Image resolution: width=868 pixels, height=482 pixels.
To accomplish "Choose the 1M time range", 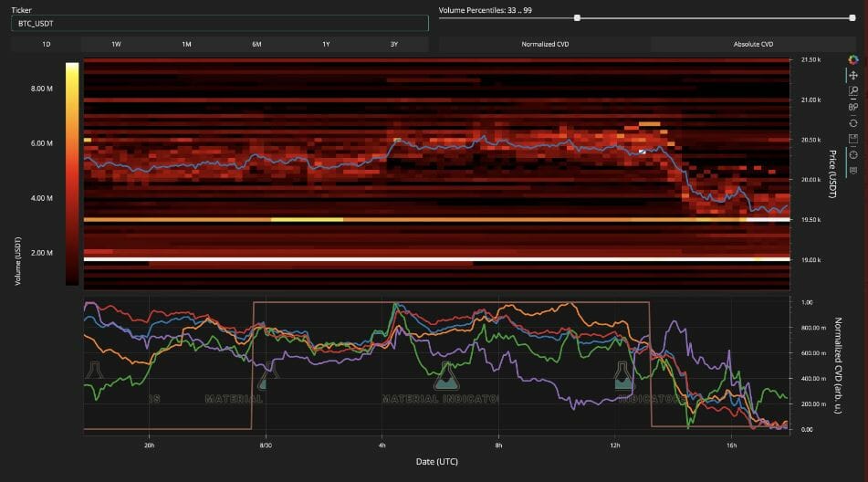I will [186, 44].
